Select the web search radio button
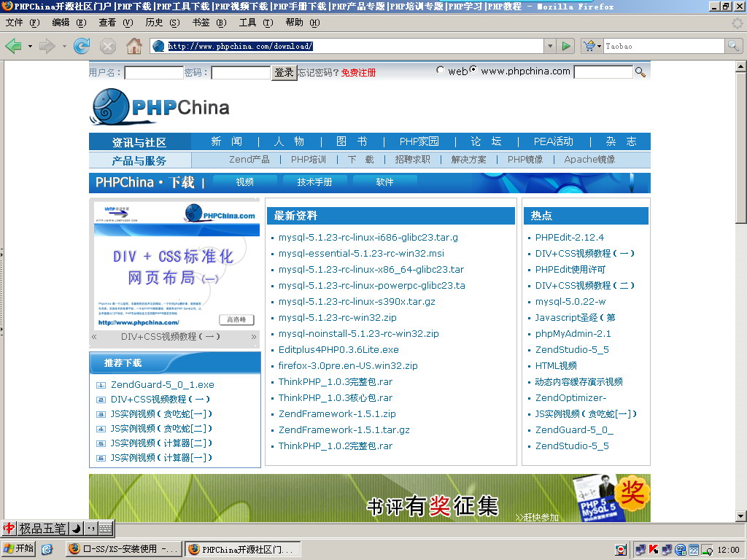Screen dimensions: 747x560 [440, 70]
